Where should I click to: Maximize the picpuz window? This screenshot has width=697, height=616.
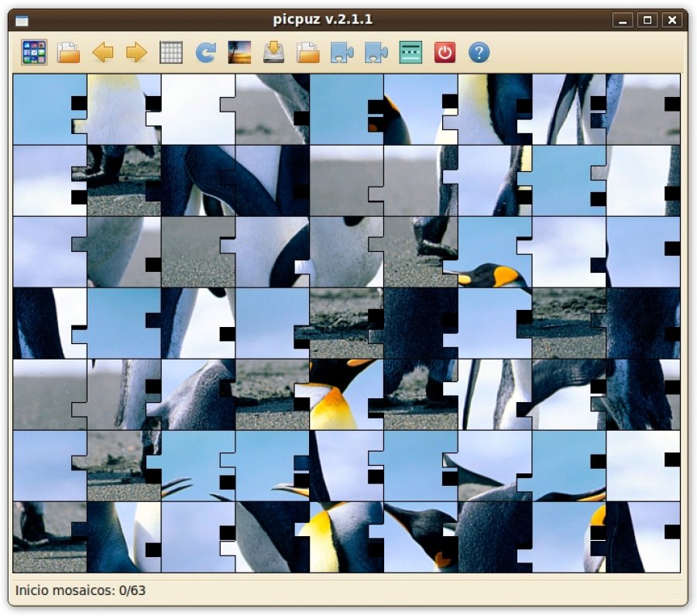(x=647, y=20)
